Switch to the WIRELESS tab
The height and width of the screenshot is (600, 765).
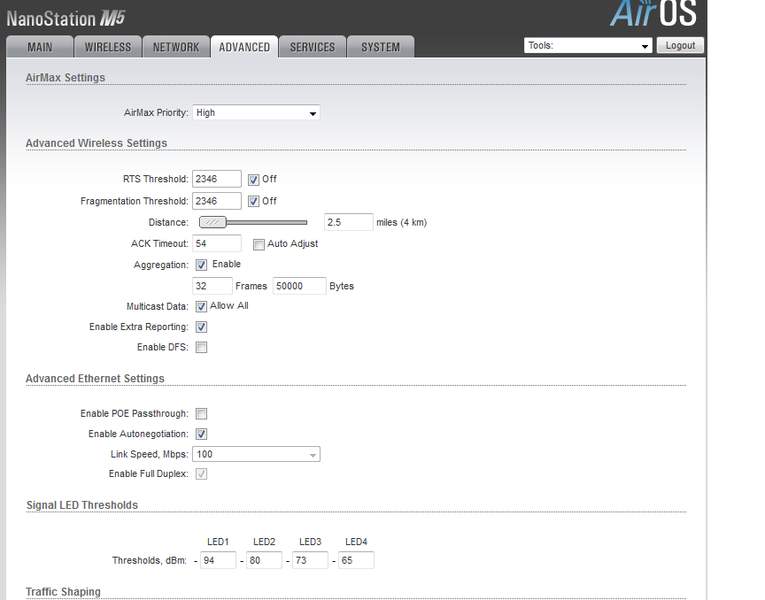click(x=108, y=47)
